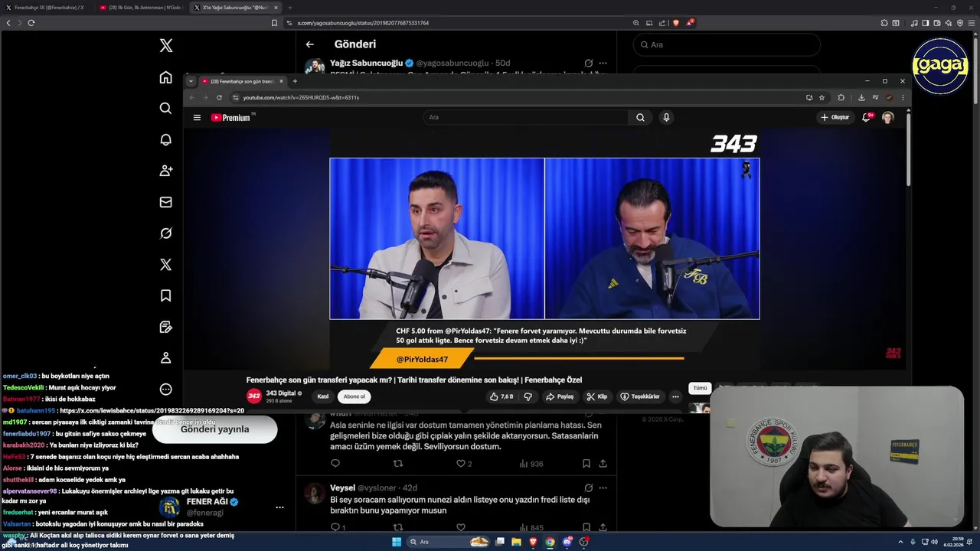Switch to İlk Gün, İlk Antrenman tab
Viewport: 980px width, 551px height.
[142, 8]
